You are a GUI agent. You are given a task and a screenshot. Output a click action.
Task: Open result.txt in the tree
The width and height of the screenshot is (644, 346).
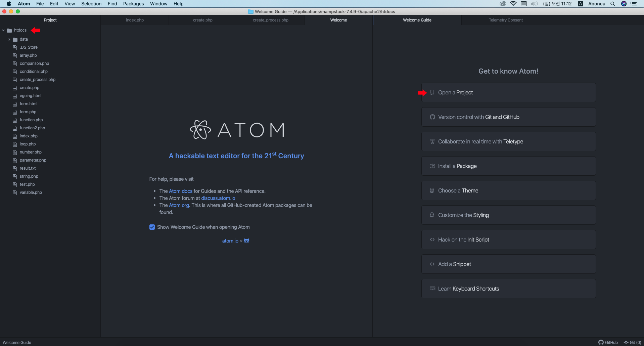point(28,168)
